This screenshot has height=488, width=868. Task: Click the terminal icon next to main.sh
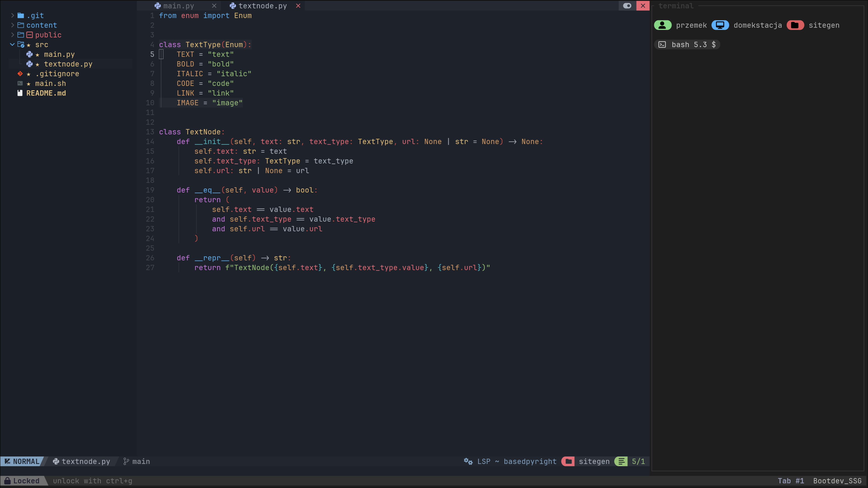click(x=20, y=83)
